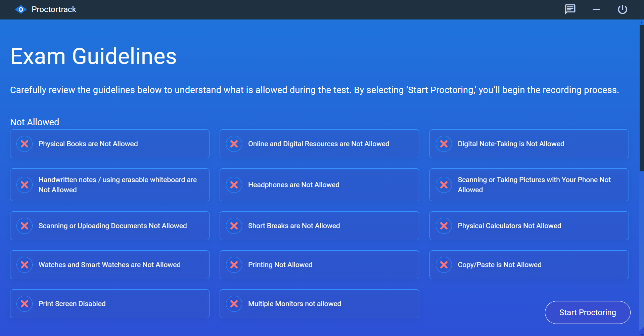Click the X icon beside Physical Calculators
The image size is (644, 336).
point(444,226)
